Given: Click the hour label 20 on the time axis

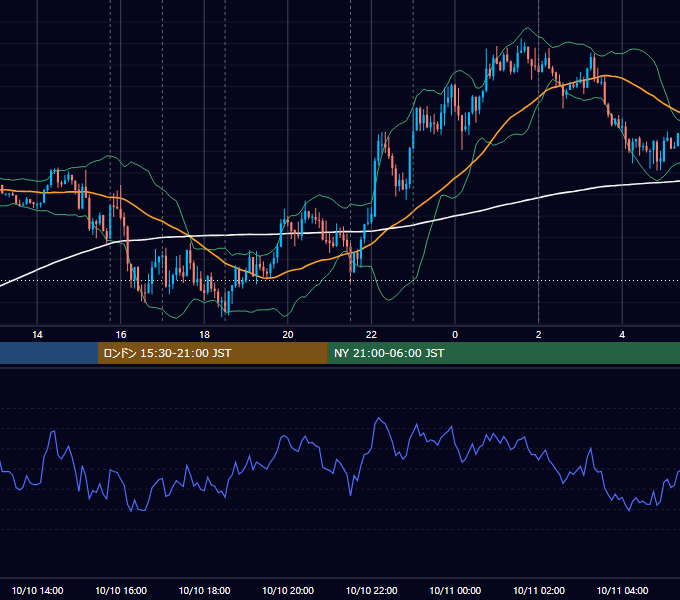Looking at the screenshot, I should (288, 335).
